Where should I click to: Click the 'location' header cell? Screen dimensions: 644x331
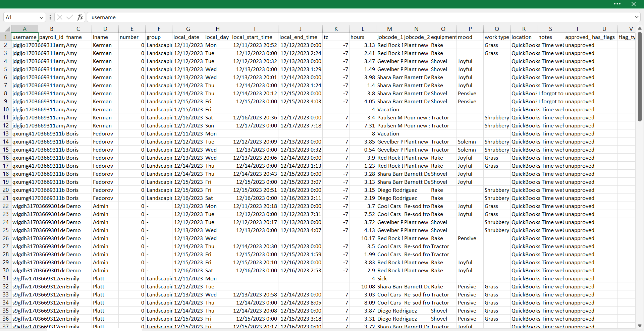[x=524, y=37]
